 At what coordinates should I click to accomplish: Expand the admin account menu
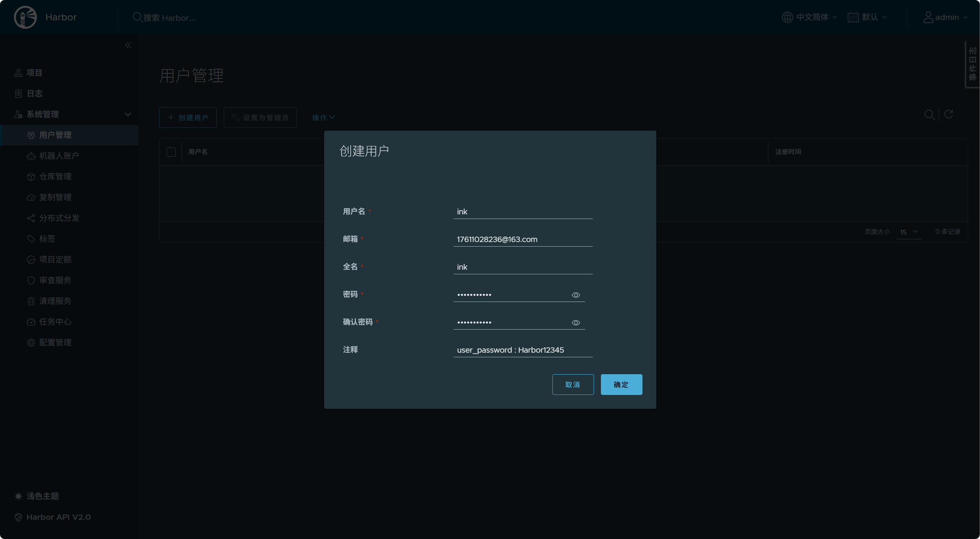[945, 17]
